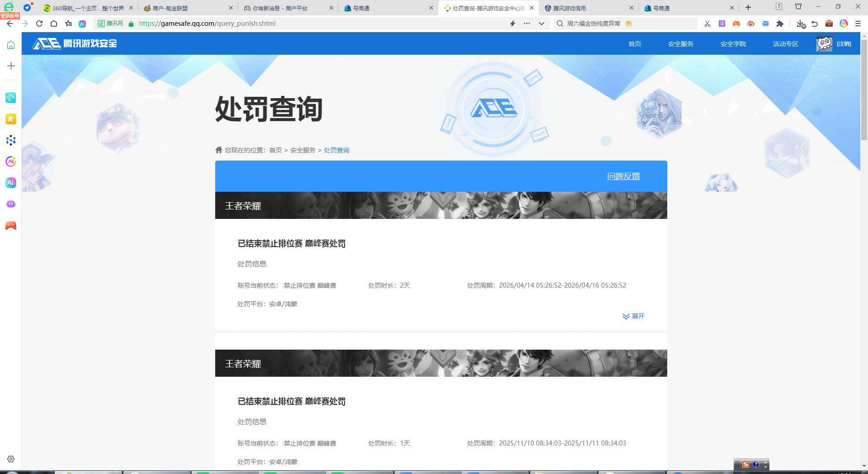
Task: Open the download manager icon
Action: tap(800, 24)
